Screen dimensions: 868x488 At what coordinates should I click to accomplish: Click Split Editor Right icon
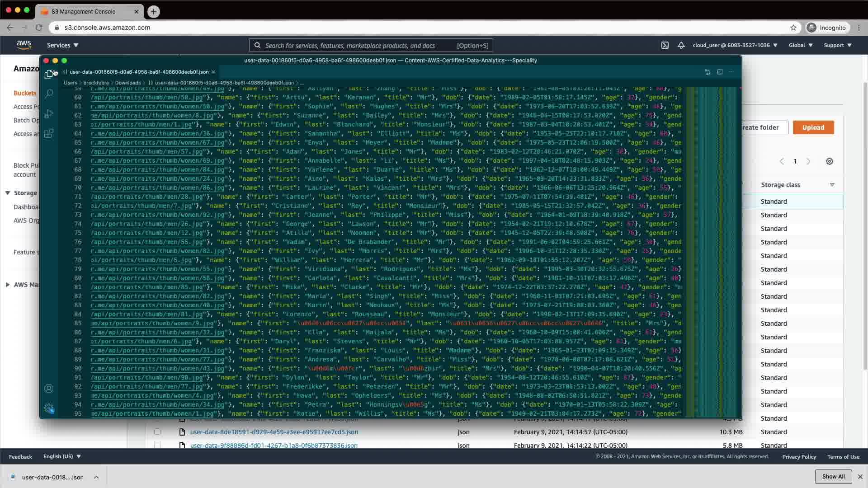point(720,72)
